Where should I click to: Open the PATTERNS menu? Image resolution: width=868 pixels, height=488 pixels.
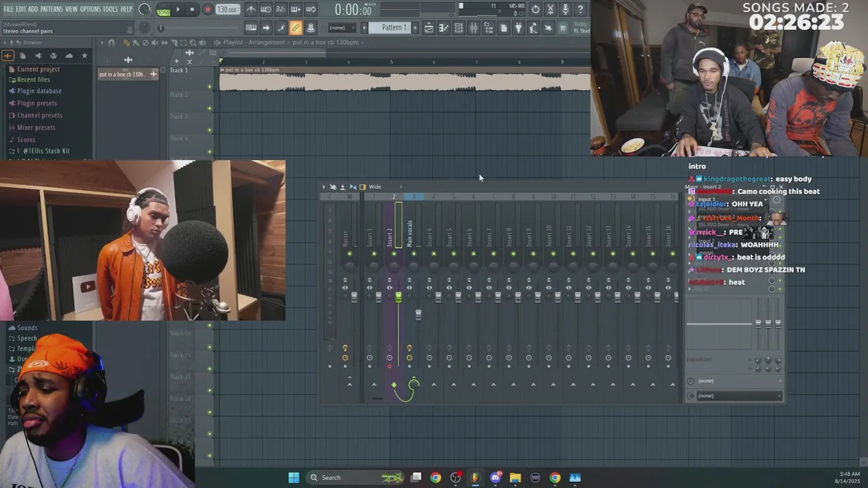tap(52, 9)
